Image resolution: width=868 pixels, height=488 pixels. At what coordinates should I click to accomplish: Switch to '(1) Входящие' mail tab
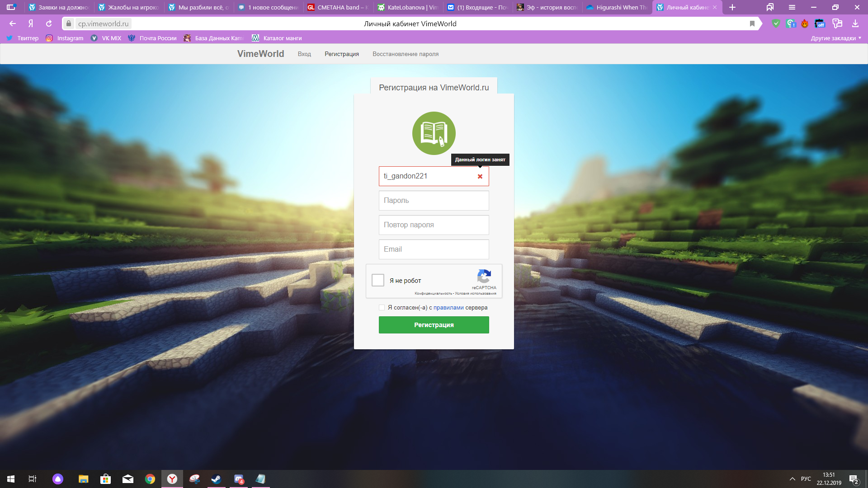(x=478, y=7)
